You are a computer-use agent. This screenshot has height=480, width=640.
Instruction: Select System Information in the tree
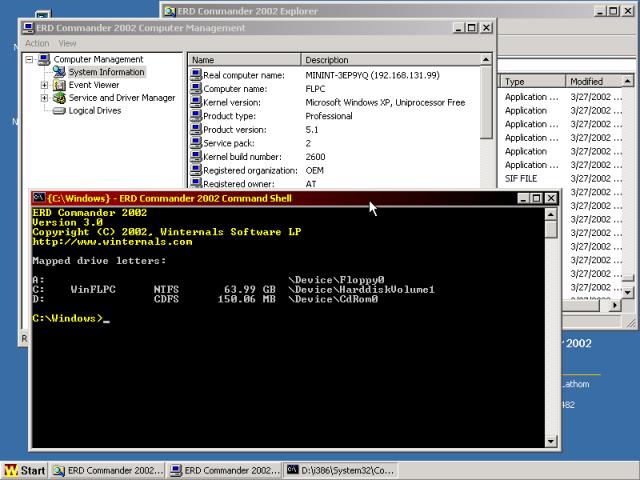click(x=107, y=72)
